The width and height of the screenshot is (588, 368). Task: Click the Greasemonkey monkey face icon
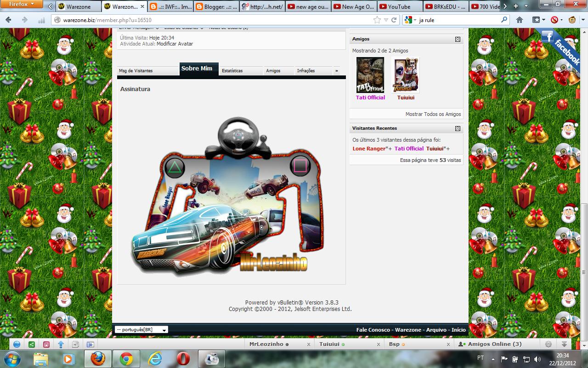[x=573, y=20]
